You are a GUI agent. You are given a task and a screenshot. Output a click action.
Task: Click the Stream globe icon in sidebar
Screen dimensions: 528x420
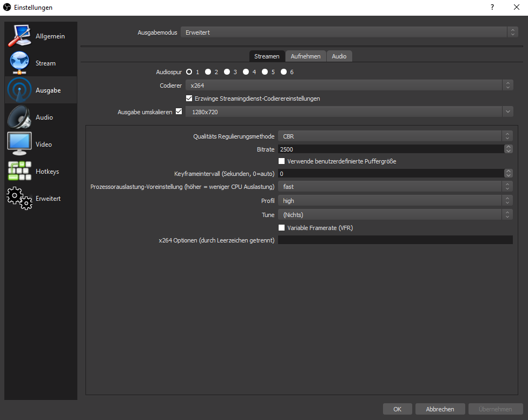(x=19, y=63)
